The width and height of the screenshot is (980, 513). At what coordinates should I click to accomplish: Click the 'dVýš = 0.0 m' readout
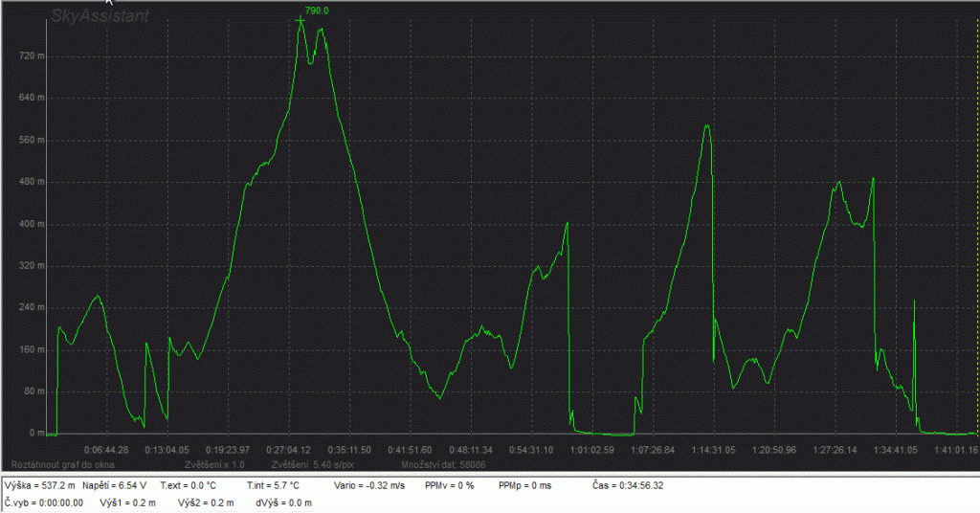(278, 502)
